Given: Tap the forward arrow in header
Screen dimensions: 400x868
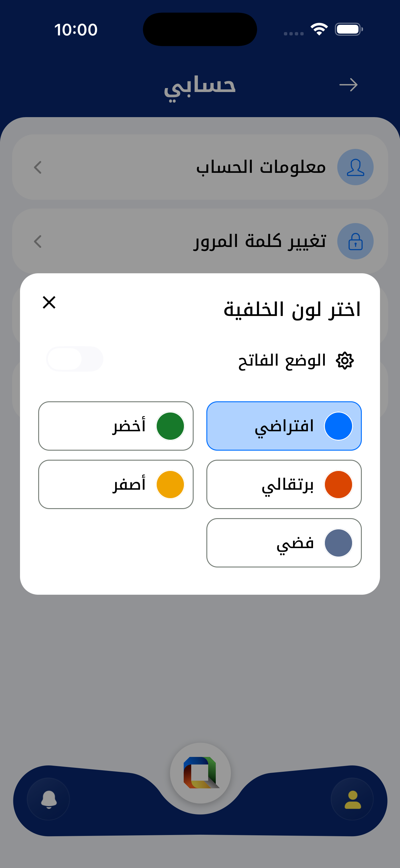Looking at the screenshot, I should (x=348, y=85).
